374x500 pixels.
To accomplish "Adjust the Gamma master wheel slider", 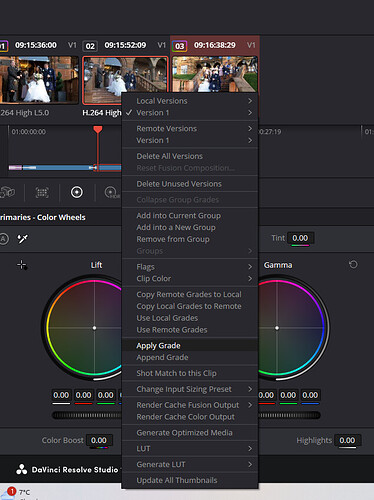I will 289,415.
